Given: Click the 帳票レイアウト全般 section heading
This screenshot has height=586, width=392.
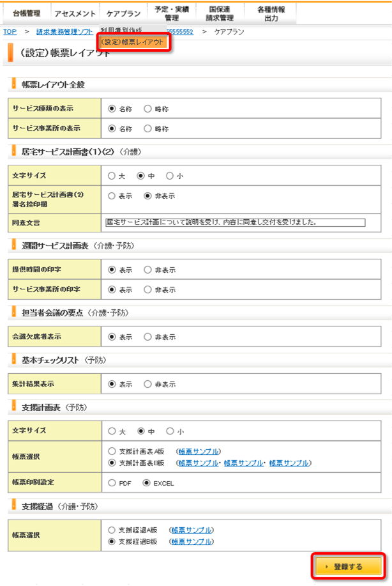Looking at the screenshot, I should click(53, 85).
